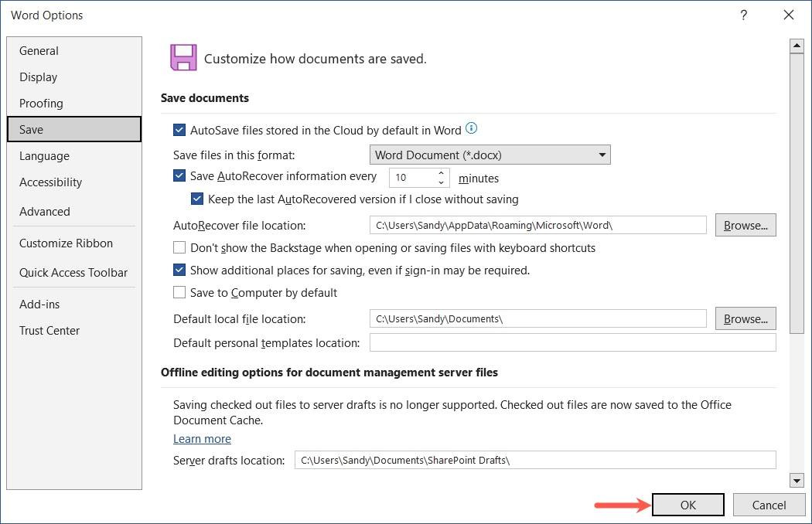Click the purple floppy disk save icon

click(183, 56)
